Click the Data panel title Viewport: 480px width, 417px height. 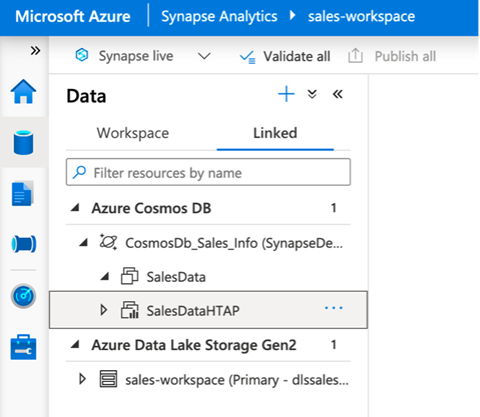[86, 96]
